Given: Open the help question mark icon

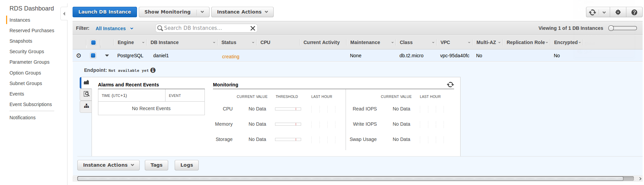Looking at the screenshot, I should point(634,12).
